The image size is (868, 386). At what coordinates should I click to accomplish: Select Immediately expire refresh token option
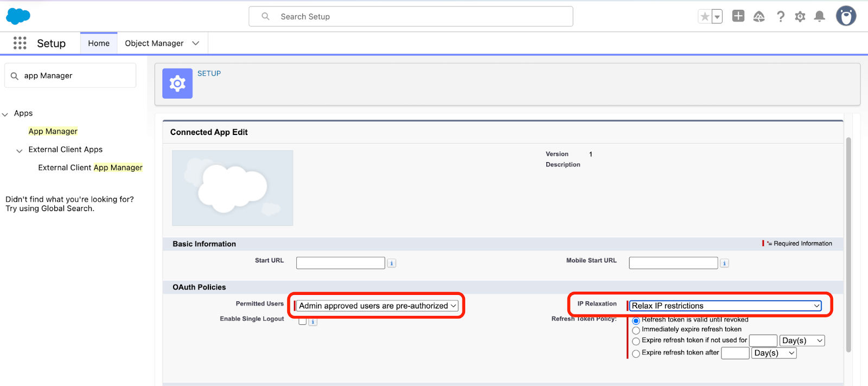pyautogui.click(x=636, y=330)
